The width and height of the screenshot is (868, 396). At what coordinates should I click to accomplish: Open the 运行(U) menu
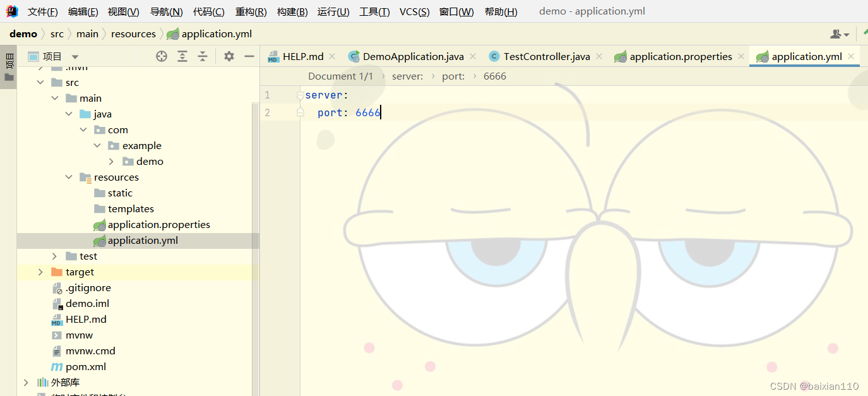333,11
